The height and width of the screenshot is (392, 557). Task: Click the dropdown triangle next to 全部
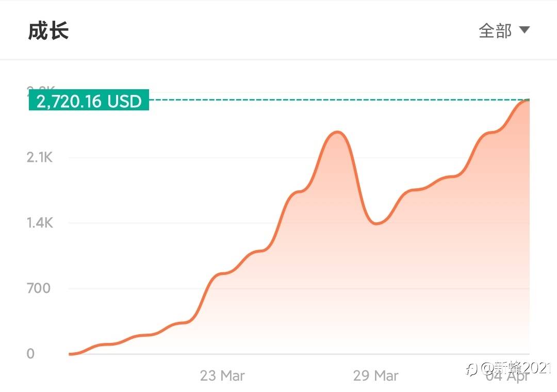coord(524,30)
